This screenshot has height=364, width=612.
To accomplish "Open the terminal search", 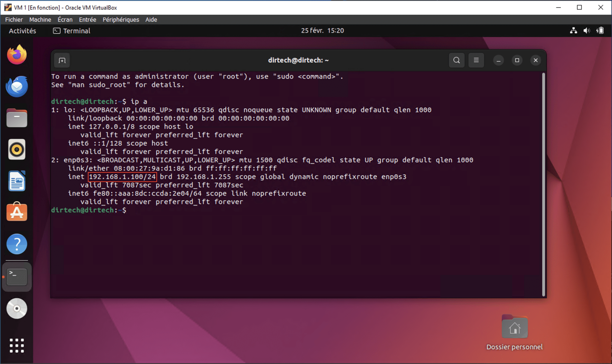I will (456, 60).
